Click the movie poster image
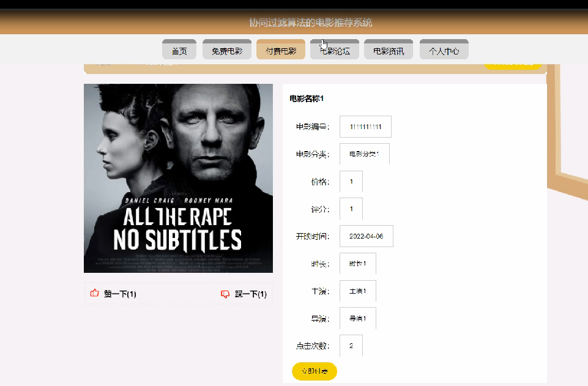 point(178,178)
